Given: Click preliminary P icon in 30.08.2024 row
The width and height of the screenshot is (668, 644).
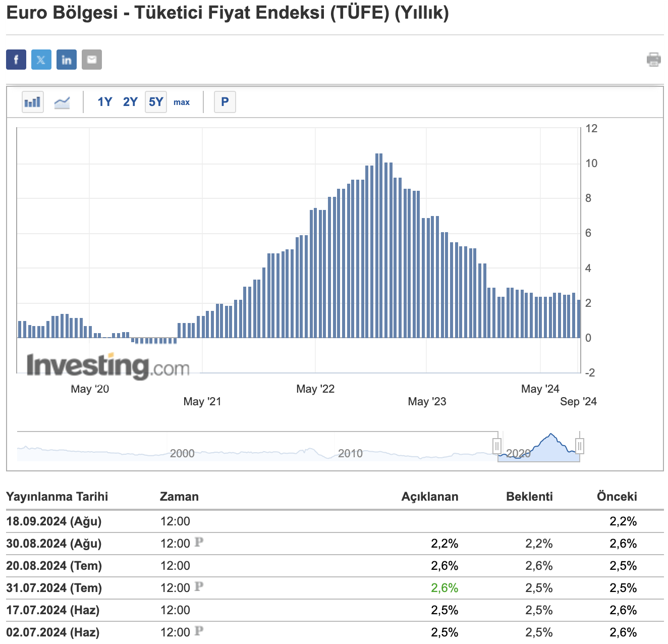Looking at the screenshot, I should [x=199, y=543].
